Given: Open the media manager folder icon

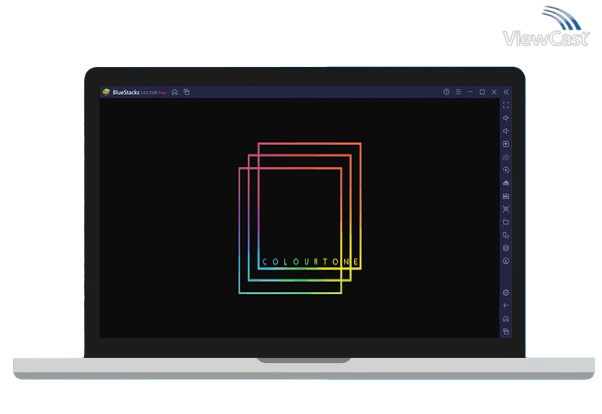Looking at the screenshot, I should pyautogui.click(x=506, y=222).
